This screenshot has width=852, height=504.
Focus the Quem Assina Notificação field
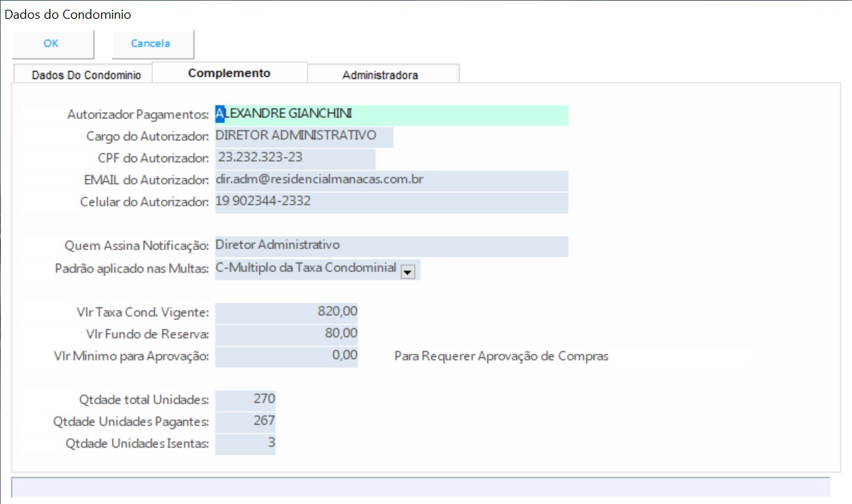391,246
